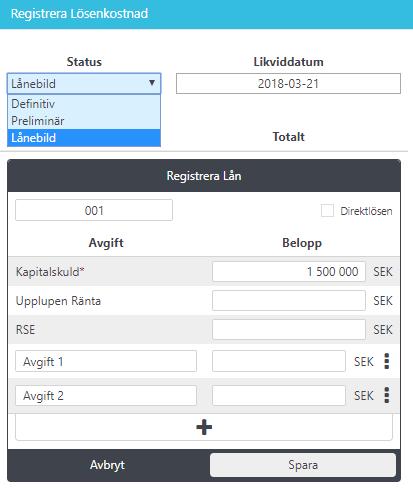Edit the Kapitalskuld amount field
This screenshot has width=413, height=488.
click(289, 271)
